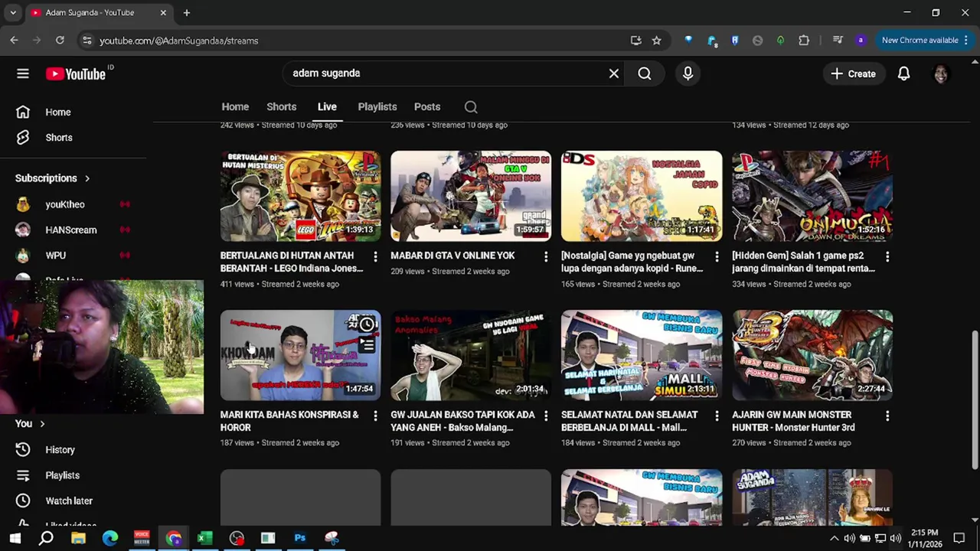Open the YouTube hamburger guide menu

(x=23, y=73)
